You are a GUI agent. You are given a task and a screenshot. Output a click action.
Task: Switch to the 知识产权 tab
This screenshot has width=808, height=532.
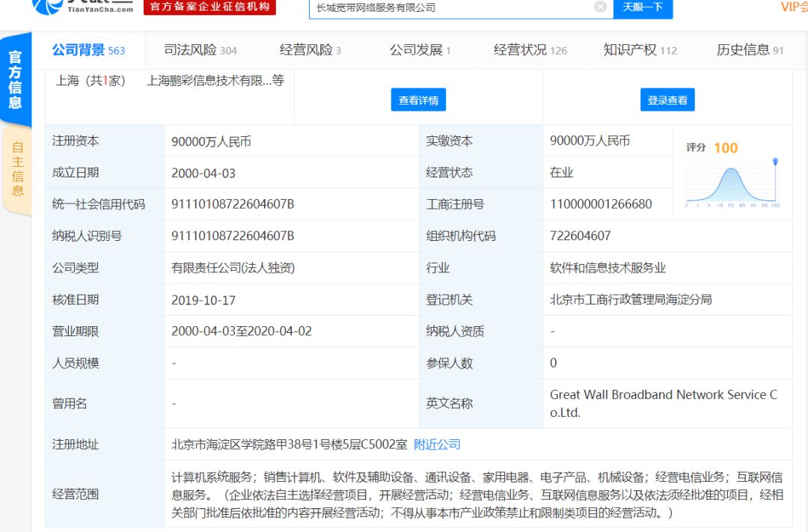(x=640, y=50)
